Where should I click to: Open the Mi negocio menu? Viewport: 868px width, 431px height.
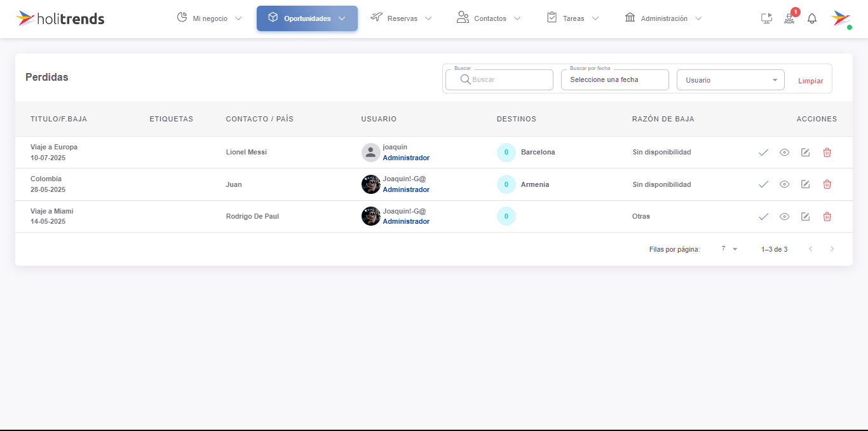point(209,18)
